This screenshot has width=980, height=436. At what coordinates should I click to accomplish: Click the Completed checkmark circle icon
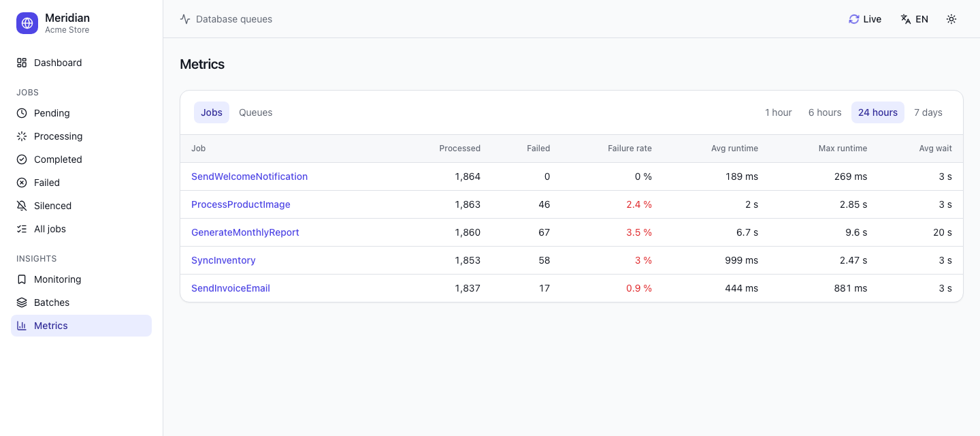pyautogui.click(x=22, y=159)
